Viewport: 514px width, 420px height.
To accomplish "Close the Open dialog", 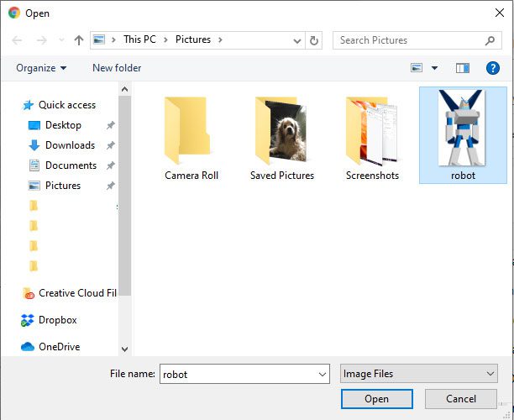I will 500,13.
